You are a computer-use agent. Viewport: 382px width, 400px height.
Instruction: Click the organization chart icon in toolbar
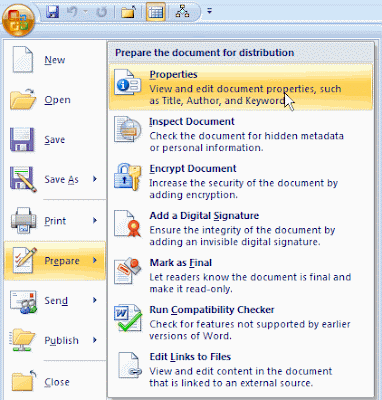pyautogui.click(x=182, y=12)
